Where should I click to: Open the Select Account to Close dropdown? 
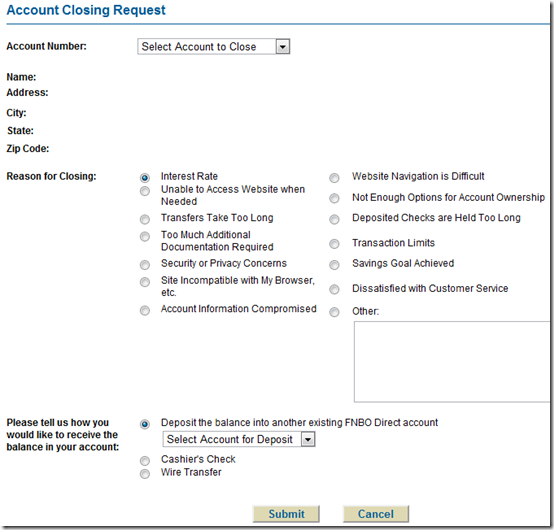[213, 47]
